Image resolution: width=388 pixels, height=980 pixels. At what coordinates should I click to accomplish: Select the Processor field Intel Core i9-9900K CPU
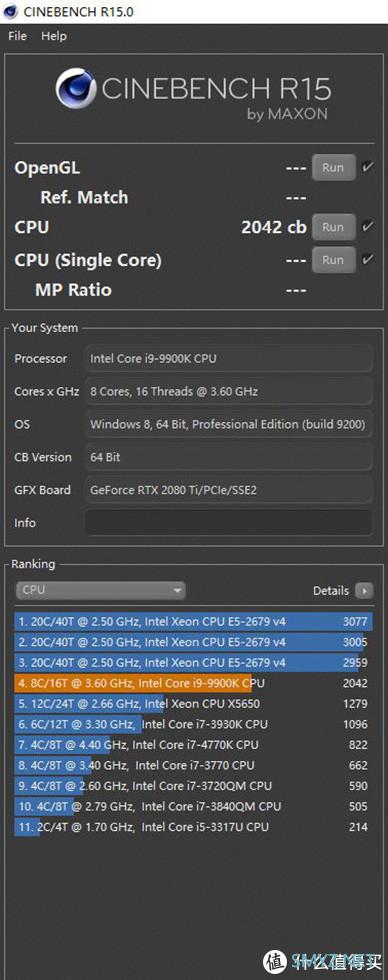pos(229,359)
